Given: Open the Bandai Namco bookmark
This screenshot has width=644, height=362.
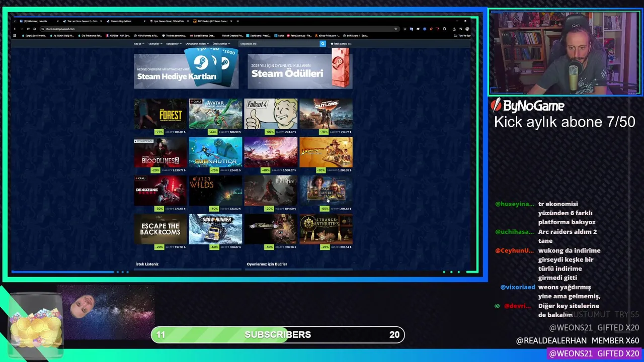Looking at the screenshot, I should coord(202,36).
